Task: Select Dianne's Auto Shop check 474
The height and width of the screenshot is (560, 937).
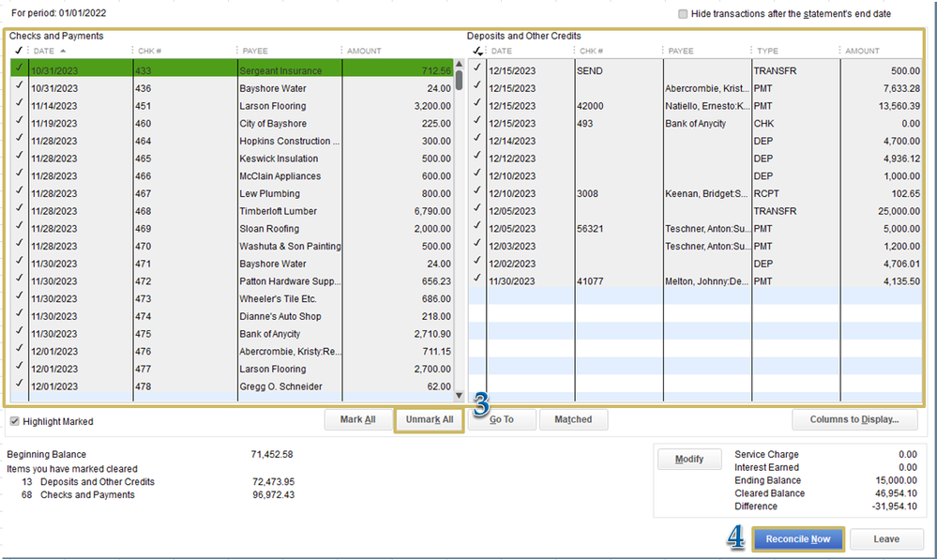Action: click(232, 316)
